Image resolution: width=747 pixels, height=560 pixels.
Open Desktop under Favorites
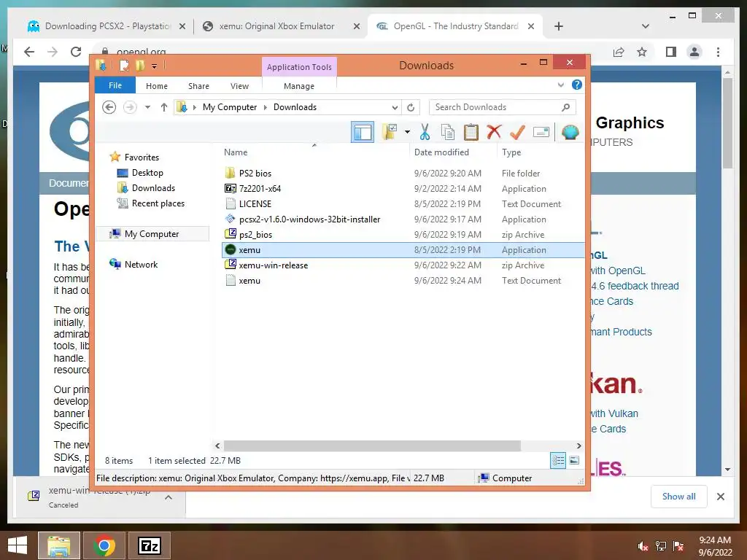point(147,172)
